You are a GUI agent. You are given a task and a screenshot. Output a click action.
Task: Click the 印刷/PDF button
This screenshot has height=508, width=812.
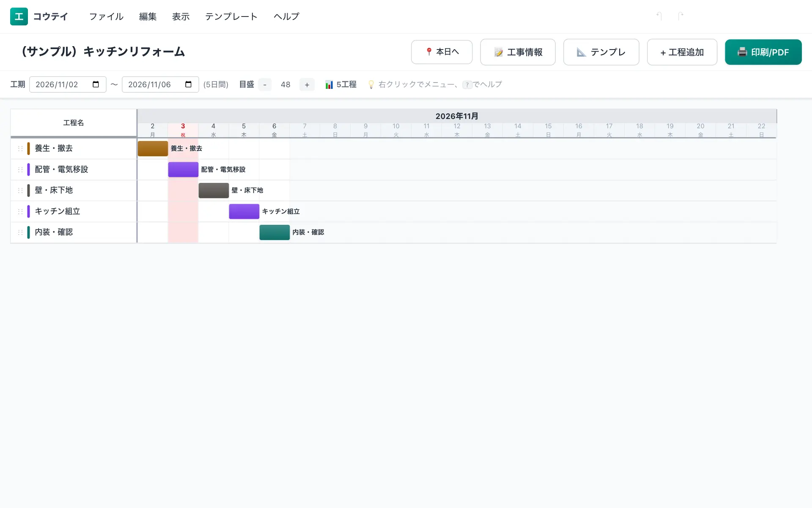click(x=763, y=52)
